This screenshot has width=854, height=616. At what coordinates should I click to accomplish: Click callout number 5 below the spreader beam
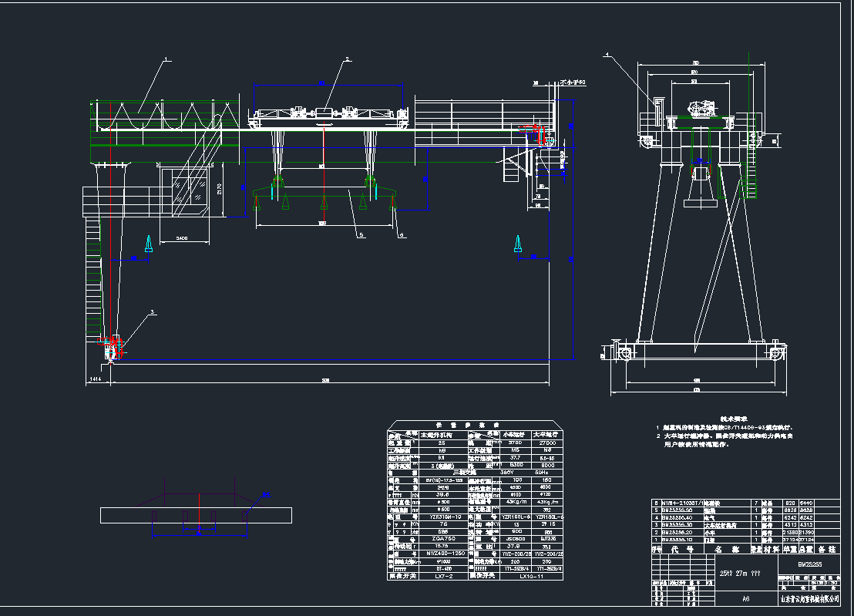click(360, 237)
